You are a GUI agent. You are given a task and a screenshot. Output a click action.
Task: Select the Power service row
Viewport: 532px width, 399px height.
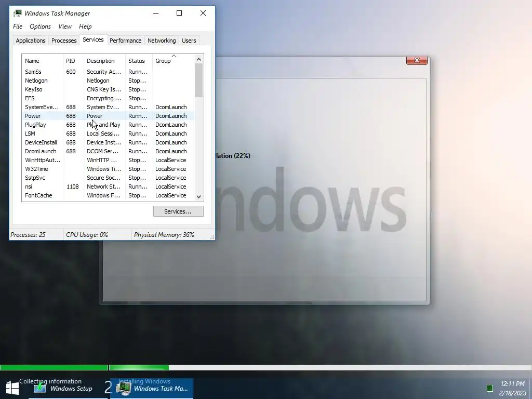(108, 116)
